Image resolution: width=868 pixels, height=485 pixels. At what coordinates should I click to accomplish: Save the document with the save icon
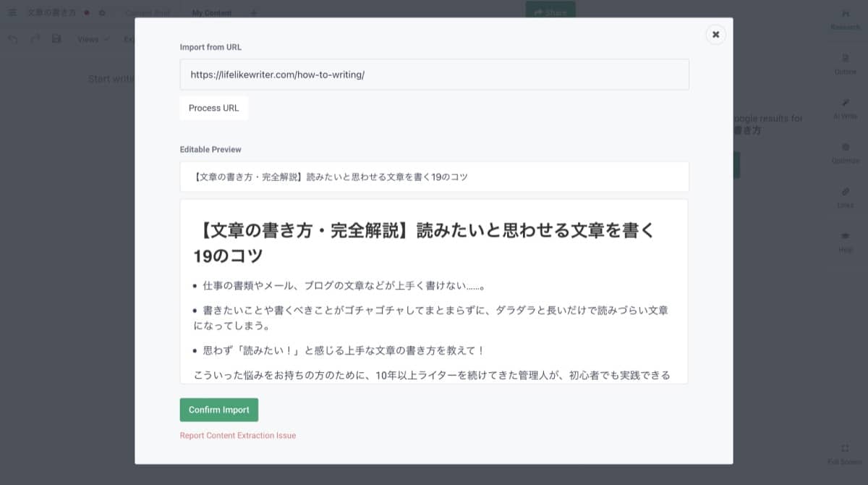pyautogui.click(x=56, y=39)
